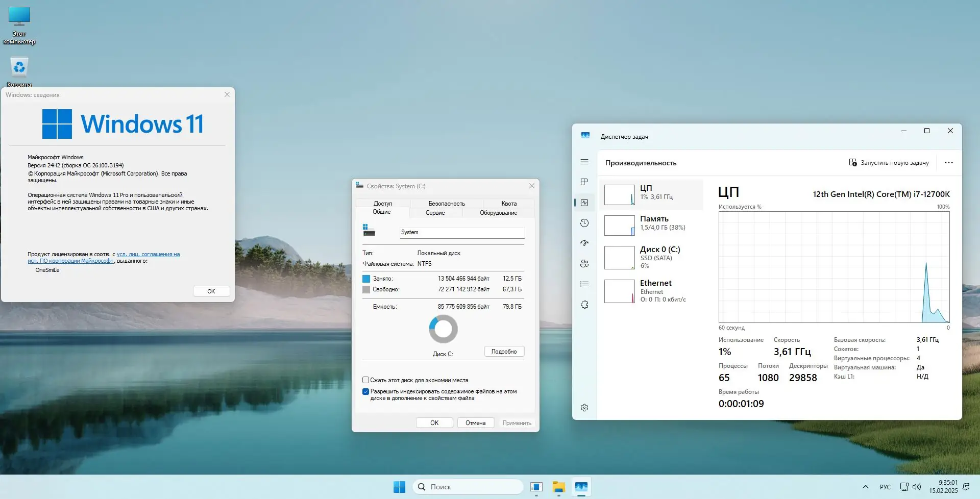Image resolution: width=980 pixels, height=499 pixels.
Task: Open App history icon in Task Manager
Action: [x=584, y=223]
